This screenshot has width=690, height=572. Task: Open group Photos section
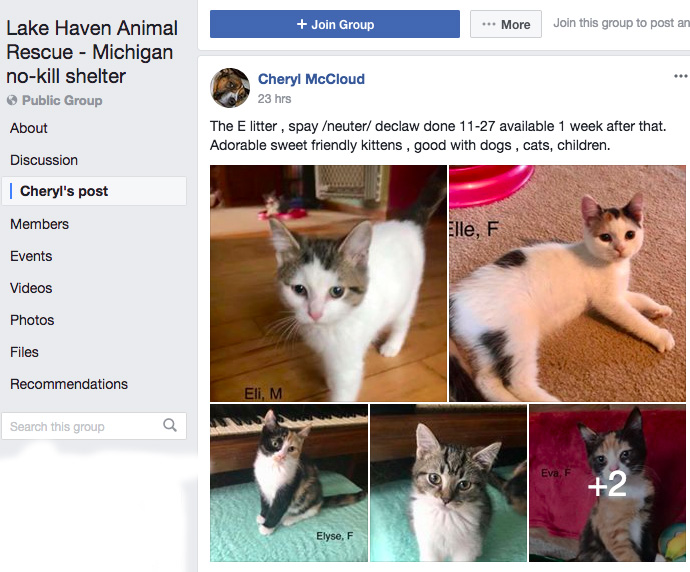tap(32, 320)
